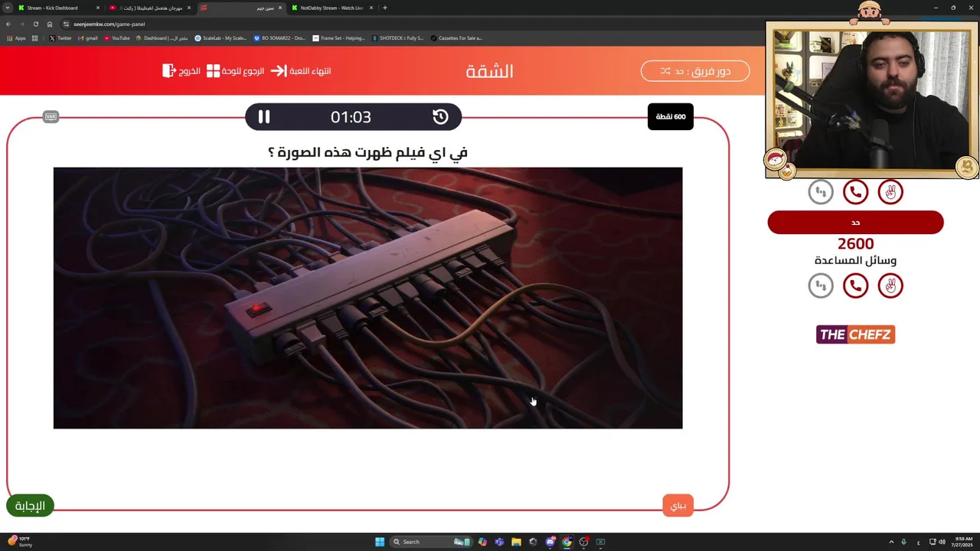
Task: Go back with the browser back arrow
Action: 8,24
